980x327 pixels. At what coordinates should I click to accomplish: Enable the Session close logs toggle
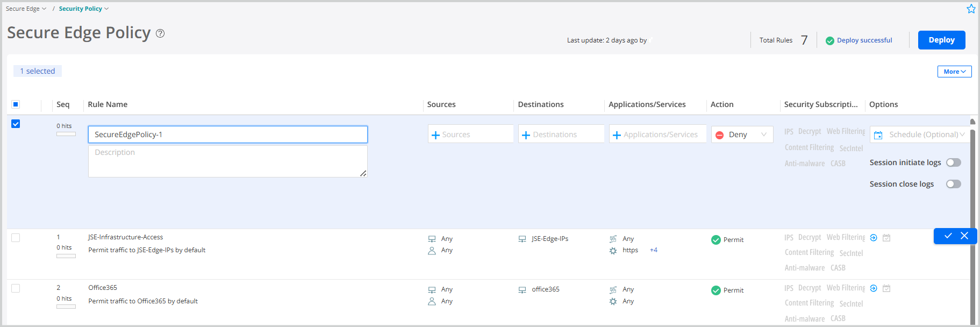(x=953, y=184)
